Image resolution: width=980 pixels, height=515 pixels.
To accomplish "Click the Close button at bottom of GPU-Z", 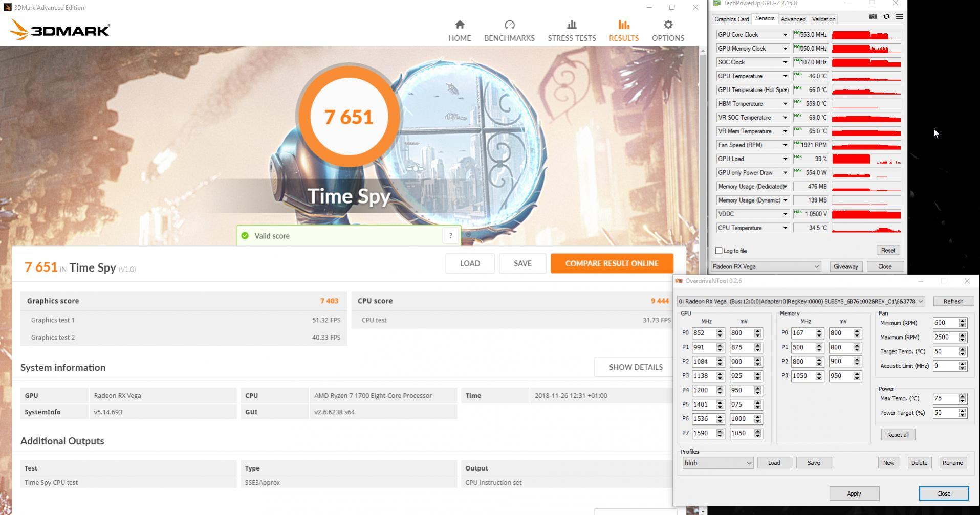I will point(884,266).
